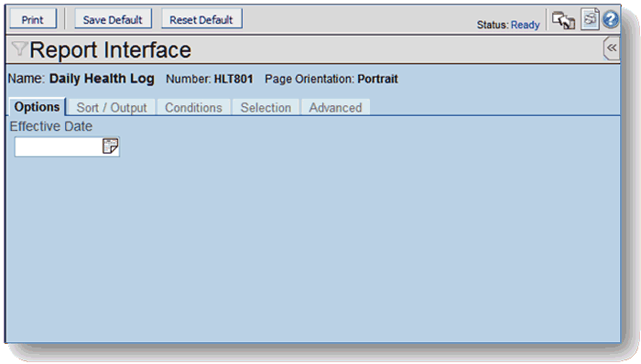Open the Conditions tab
The image size is (641, 364).
(x=193, y=107)
